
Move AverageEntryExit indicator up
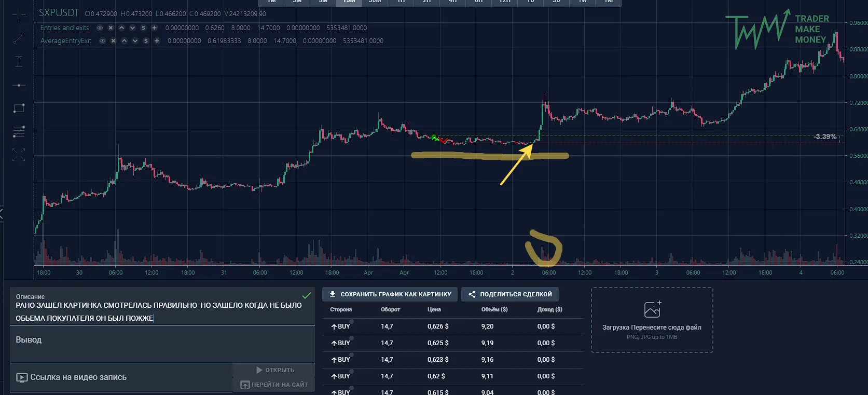(x=124, y=41)
